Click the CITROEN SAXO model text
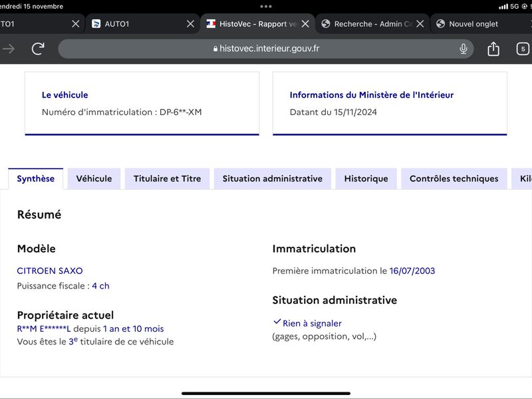 (50, 271)
